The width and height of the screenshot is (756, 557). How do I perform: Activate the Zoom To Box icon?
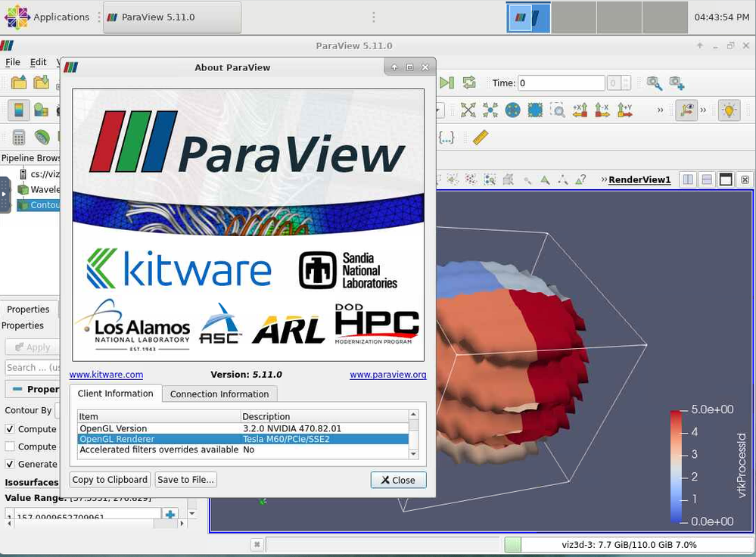coord(558,110)
